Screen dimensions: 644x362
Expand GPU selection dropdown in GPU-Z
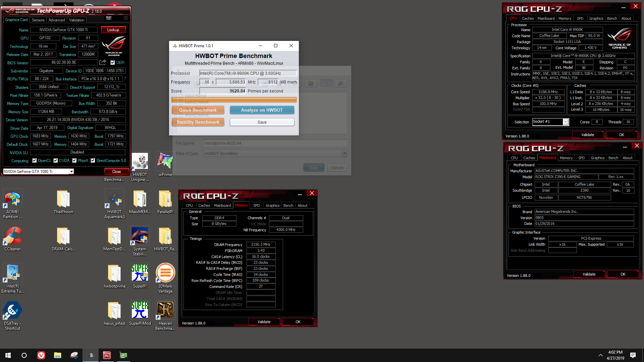71,172
